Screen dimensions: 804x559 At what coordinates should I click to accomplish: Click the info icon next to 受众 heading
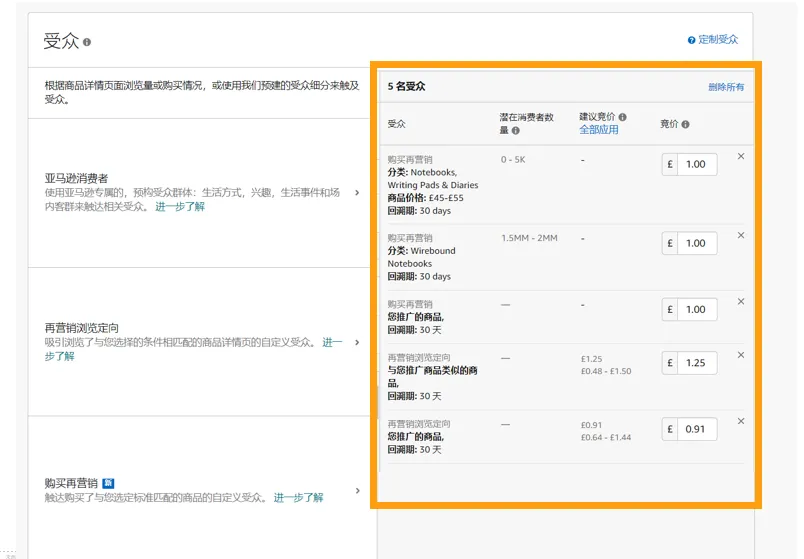(87, 42)
